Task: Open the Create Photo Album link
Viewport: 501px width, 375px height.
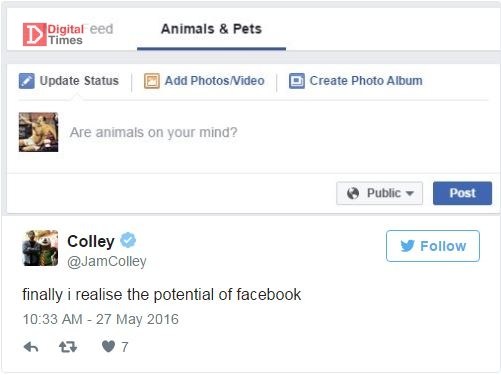Action: point(366,81)
